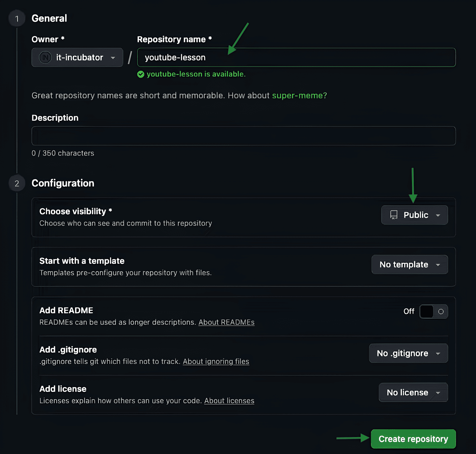
Task: Click the it-incubator owner avatar icon
Action: tap(45, 57)
